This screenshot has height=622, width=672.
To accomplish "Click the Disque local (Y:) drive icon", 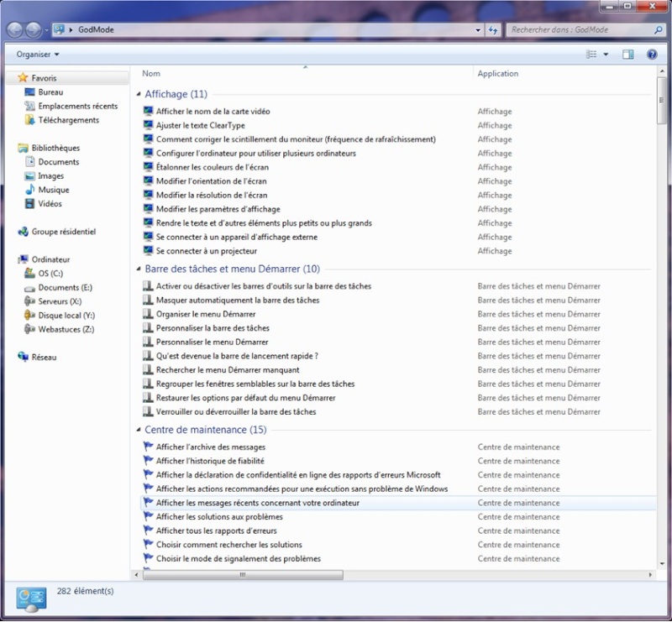I will (29, 316).
